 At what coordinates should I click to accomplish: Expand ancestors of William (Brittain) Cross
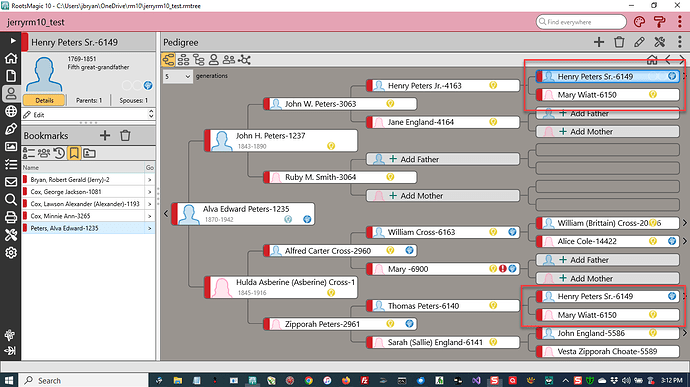click(x=685, y=223)
